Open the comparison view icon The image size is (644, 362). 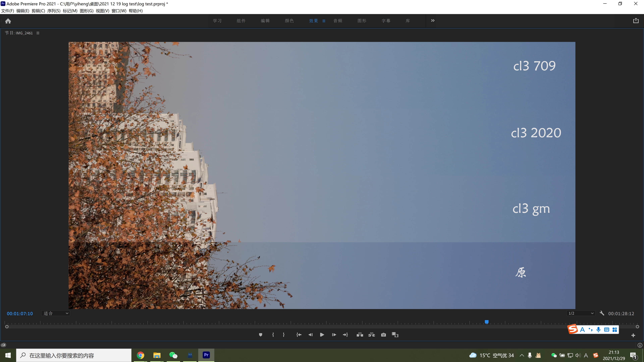point(395,335)
